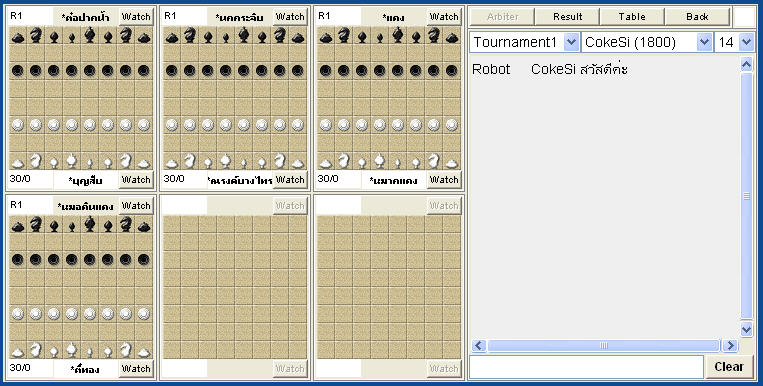
Task: Clear the chat with Clear button
Action: click(x=729, y=367)
